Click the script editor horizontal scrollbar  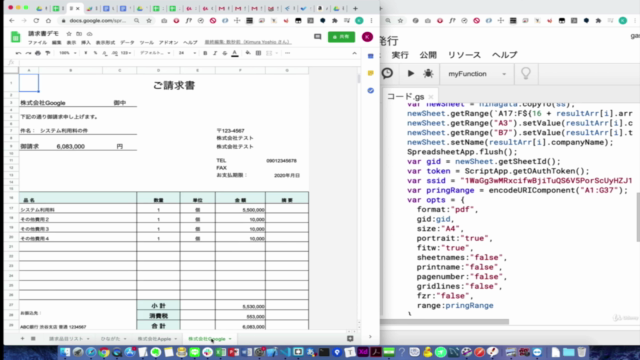445,321
